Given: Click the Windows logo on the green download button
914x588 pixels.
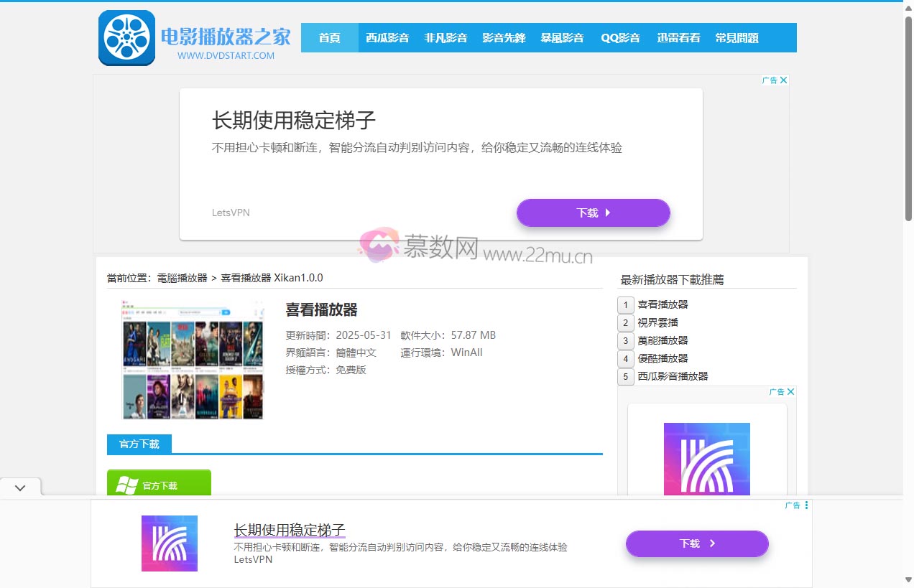Looking at the screenshot, I should pyautogui.click(x=128, y=485).
